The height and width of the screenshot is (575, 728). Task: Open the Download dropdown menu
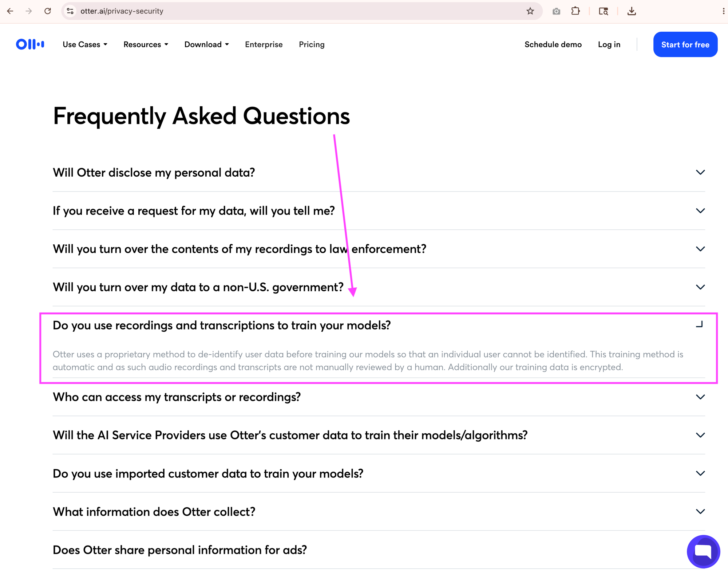[206, 44]
